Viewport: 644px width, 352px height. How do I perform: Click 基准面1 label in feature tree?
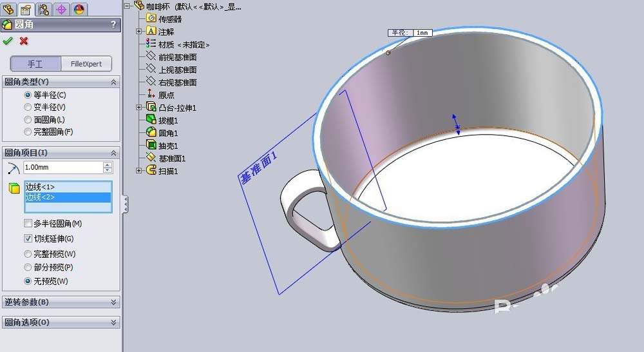coord(172,159)
